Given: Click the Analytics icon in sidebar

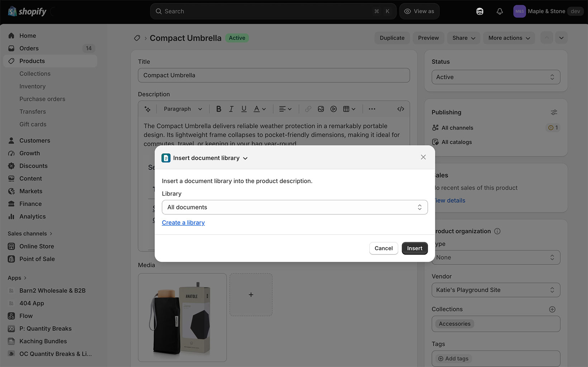Looking at the screenshot, I should (11, 216).
